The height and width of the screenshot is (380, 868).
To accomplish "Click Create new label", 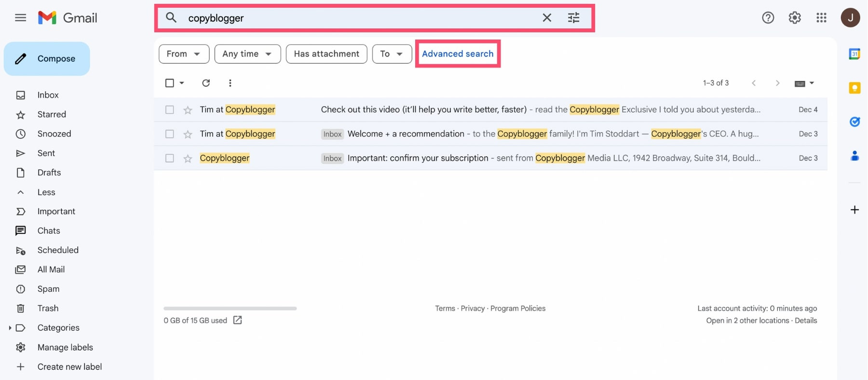I will (x=69, y=367).
